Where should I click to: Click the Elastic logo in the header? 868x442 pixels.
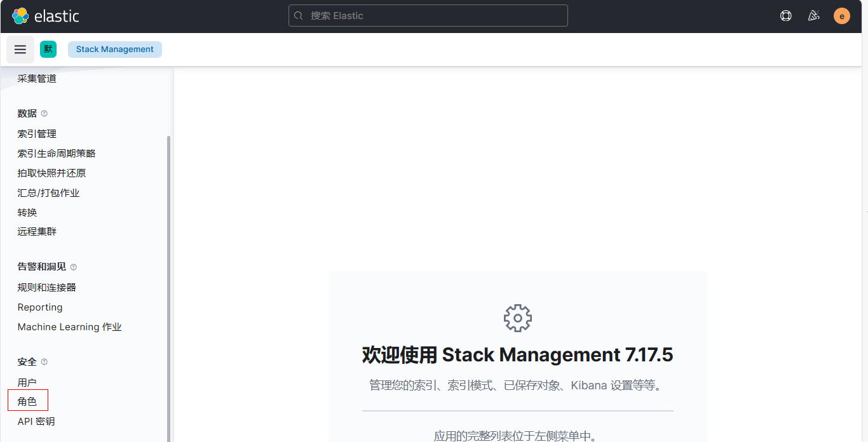pyautogui.click(x=45, y=17)
